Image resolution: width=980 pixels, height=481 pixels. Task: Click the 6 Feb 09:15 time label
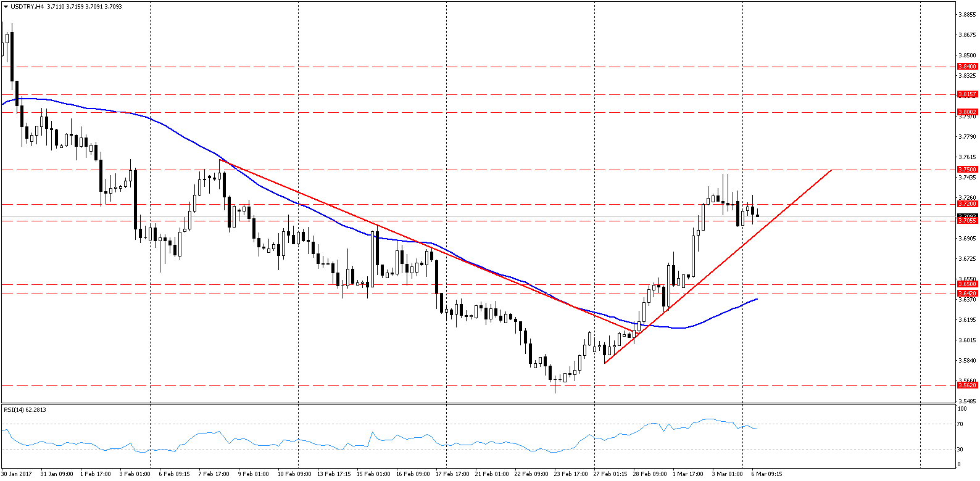coord(175,474)
